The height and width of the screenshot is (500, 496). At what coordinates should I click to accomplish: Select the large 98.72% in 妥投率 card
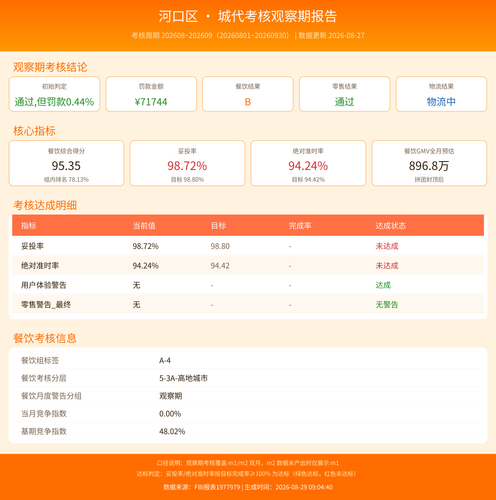(x=187, y=166)
